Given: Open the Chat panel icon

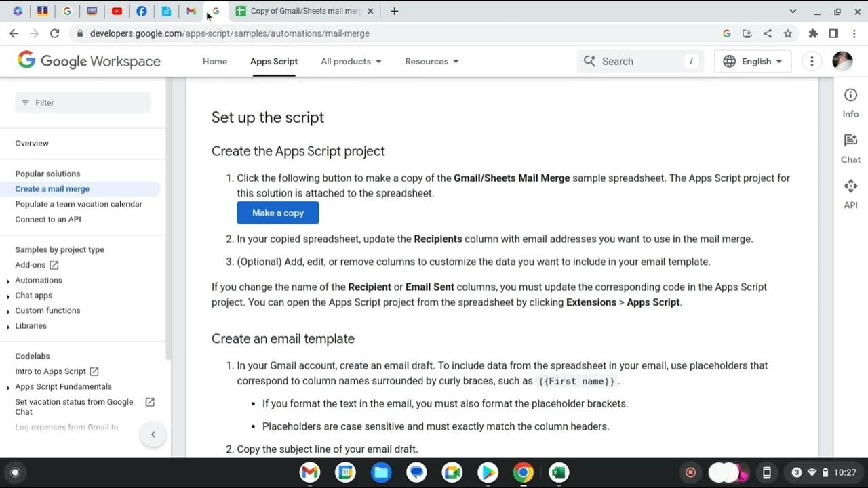Looking at the screenshot, I should click(x=850, y=148).
